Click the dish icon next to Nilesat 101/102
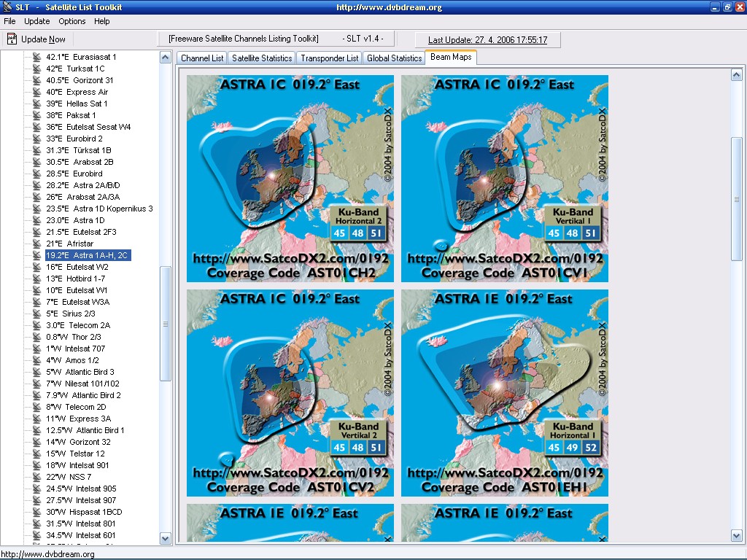The height and width of the screenshot is (560, 747). 36,384
